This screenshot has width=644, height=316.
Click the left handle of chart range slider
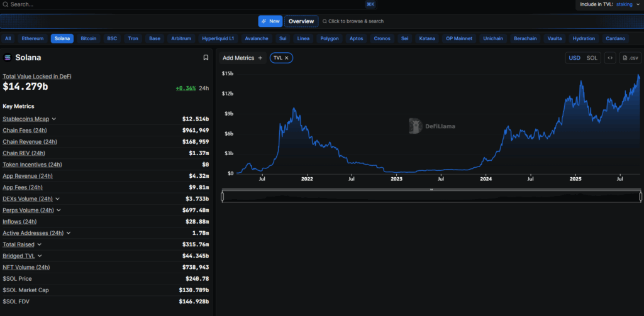coord(222,197)
